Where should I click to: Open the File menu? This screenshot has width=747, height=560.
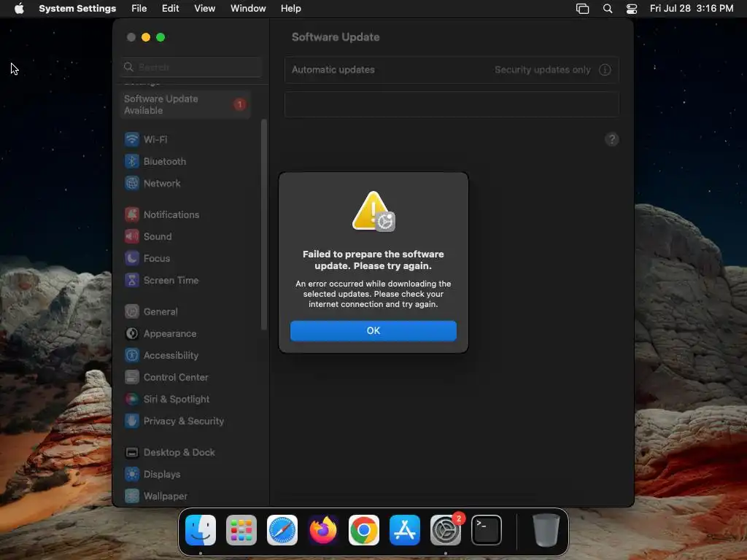tap(139, 9)
